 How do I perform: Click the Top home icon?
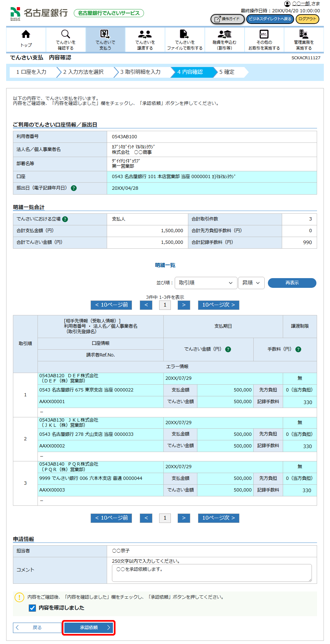click(26, 34)
